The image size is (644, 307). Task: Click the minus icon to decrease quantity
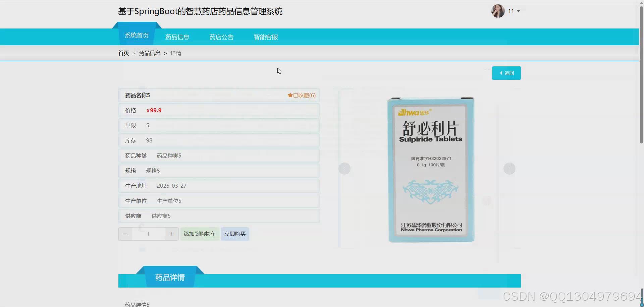click(125, 234)
